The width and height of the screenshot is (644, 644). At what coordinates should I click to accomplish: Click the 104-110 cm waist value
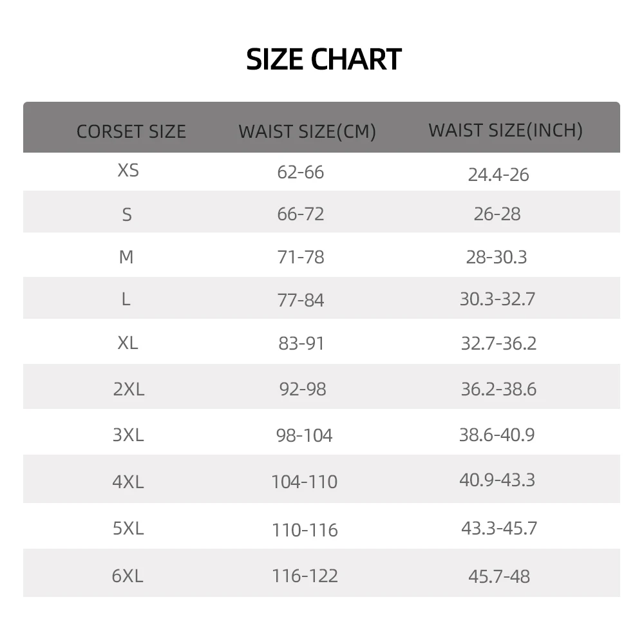pyautogui.click(x=304, y=482)
